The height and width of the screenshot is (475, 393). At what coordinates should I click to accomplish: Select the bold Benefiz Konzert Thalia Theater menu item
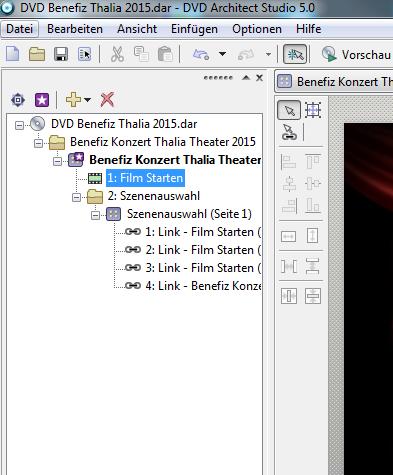pyautogui.click(x=175, y=160)
